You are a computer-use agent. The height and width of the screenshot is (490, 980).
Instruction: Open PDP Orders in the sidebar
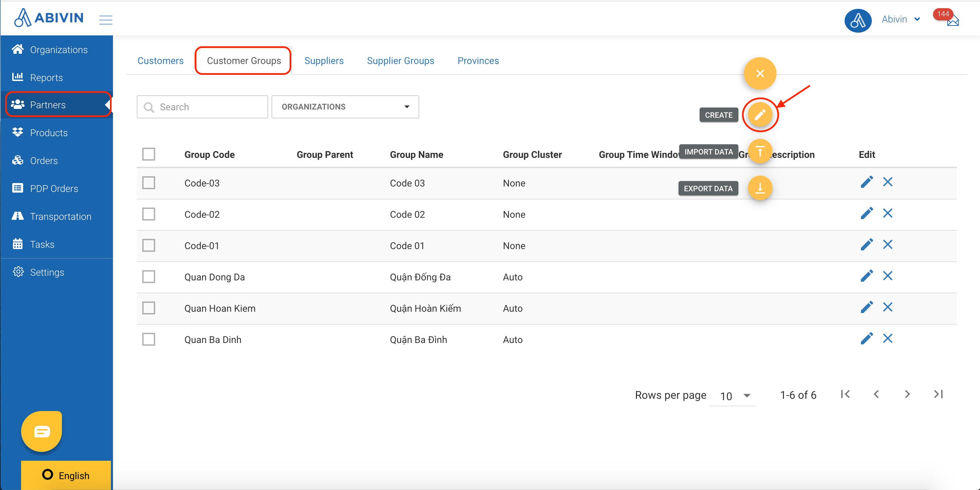[57, 189]
